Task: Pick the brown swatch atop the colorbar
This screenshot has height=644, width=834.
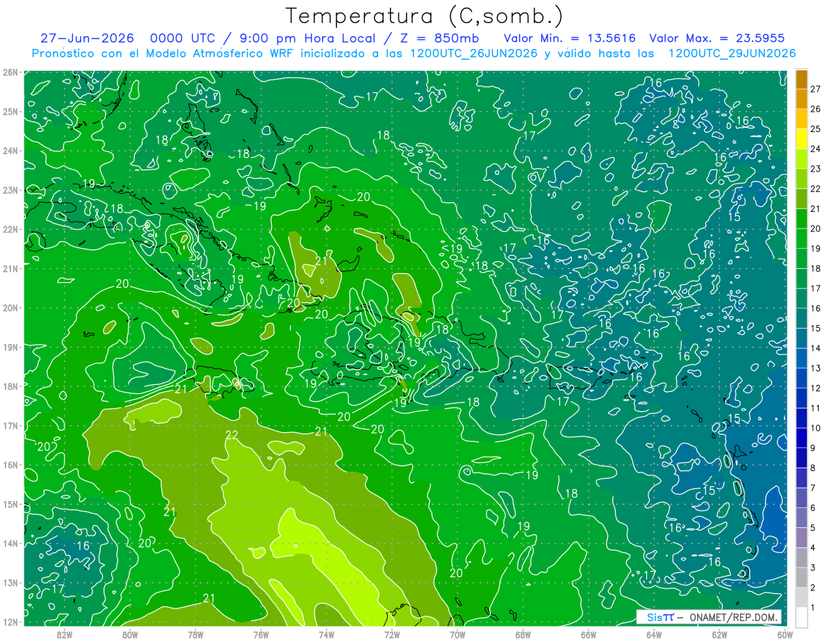Action: tap(801, 79)
